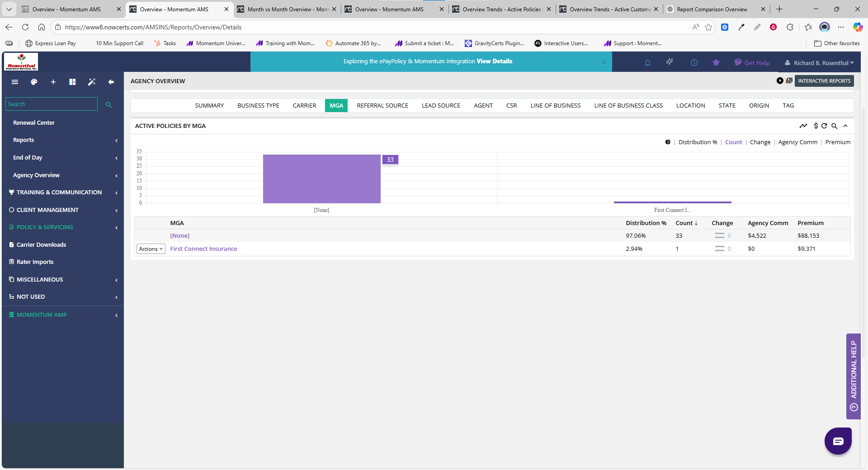Open the theme palette icon
Screen dimensions: 868x470
point(34,82)
